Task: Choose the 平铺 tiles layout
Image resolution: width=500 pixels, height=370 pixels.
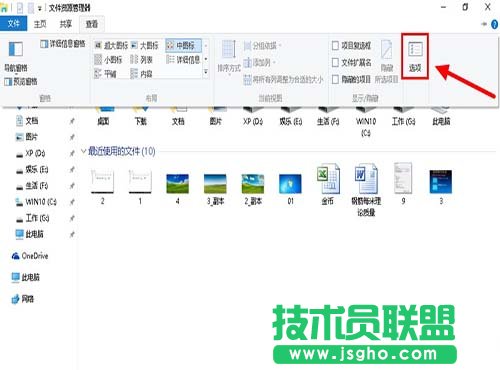Action: tap(106, 74)
